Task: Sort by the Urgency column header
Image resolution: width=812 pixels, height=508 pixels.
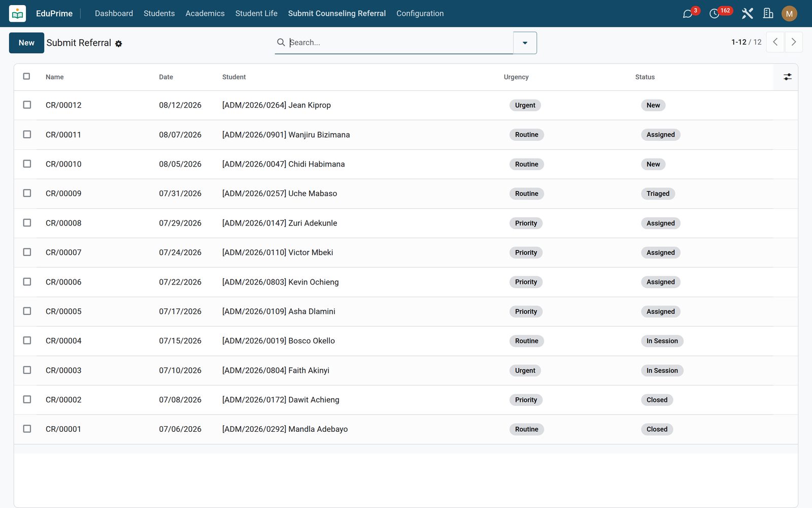Action: [x=516, y=77]
